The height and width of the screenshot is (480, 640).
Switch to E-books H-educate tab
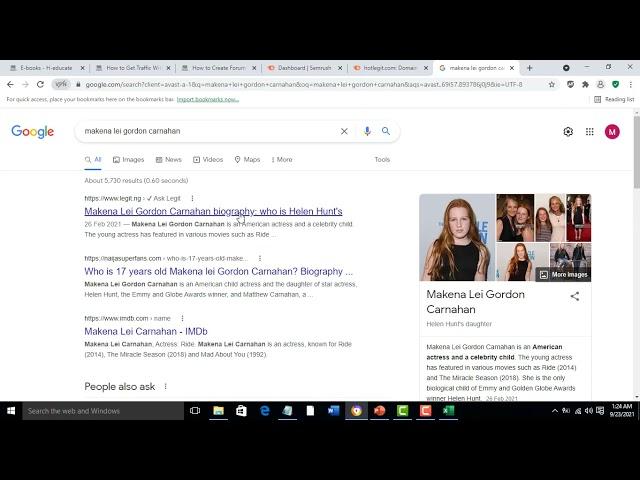[47, 68]
